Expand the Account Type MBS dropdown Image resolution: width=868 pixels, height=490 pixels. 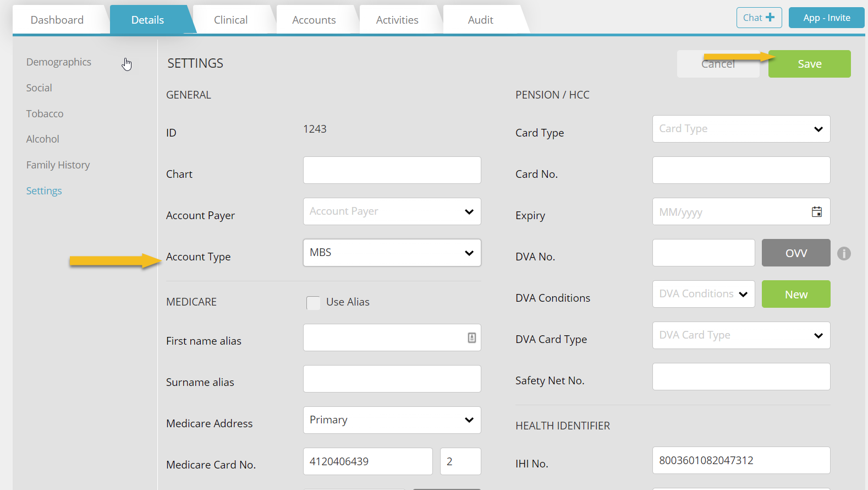pos(392,253)
